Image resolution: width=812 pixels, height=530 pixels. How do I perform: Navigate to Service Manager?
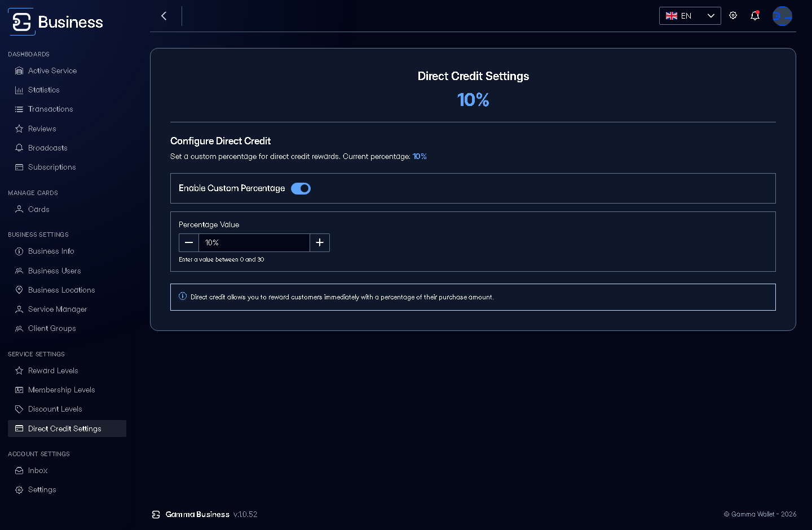pyautogui.click(x=67, y=310)
